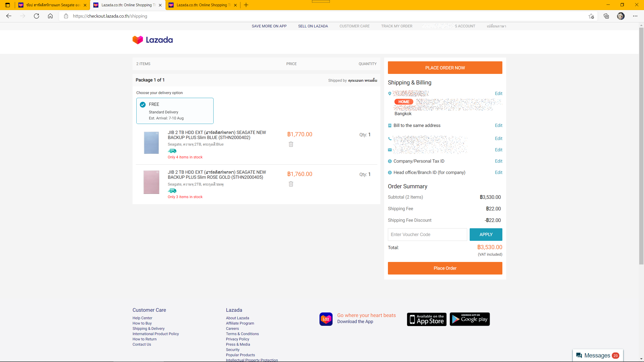Click the Company/Personal Tax ID icon
The image size is (644, 362).
pos(390,161)
